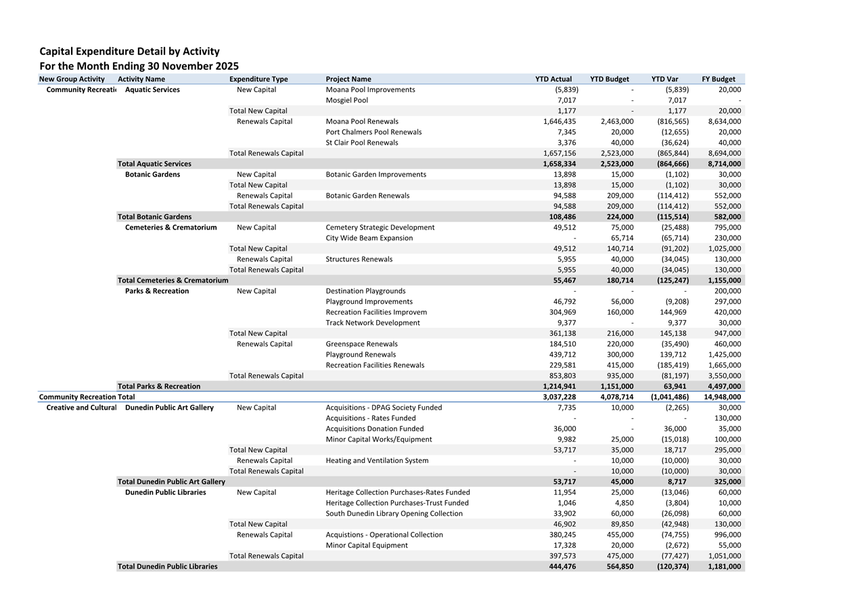Select the Total Aquatic Services row label
The height and width of the screenshot is (614, 868).
[154, 164]
